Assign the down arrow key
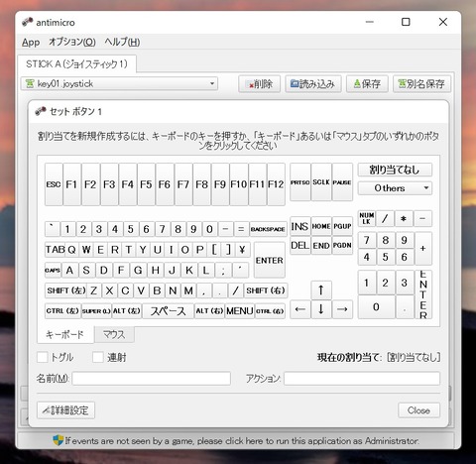The width and height of the screenshot is (476, 464). pyautogui.click(x=321, y=309)
